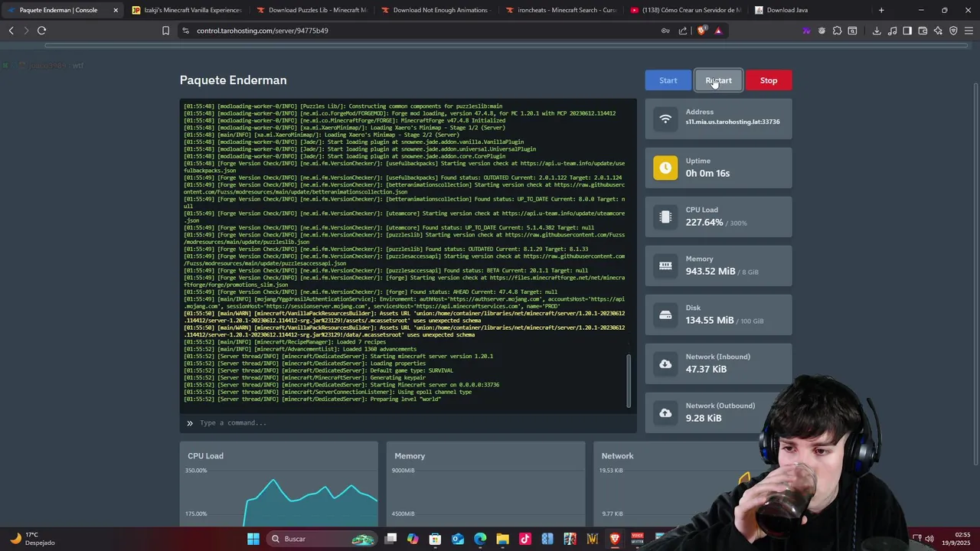Image resolution: width=980 pixels, height=551 pixels.
Task: Switch to the ironcheats Minecraft Search tab
Action: point(561,10)
